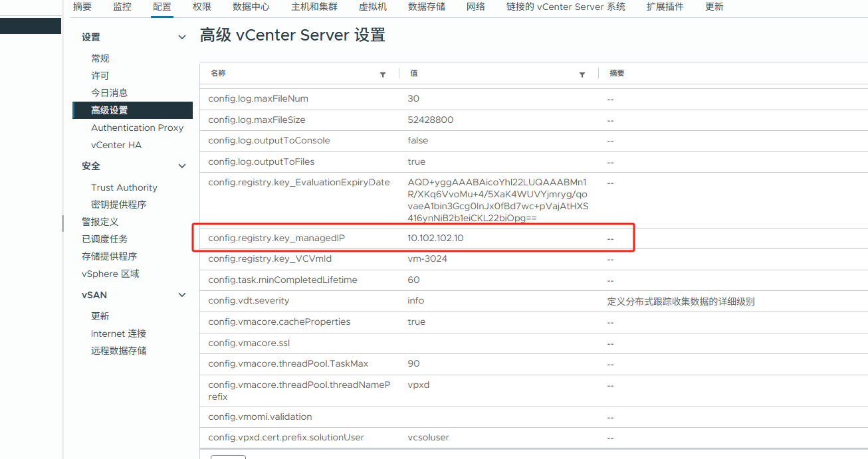Open the 权限 tab
The width and height of the screenshot is (868, 459).
pyautogui.click(x=202, y=7)
